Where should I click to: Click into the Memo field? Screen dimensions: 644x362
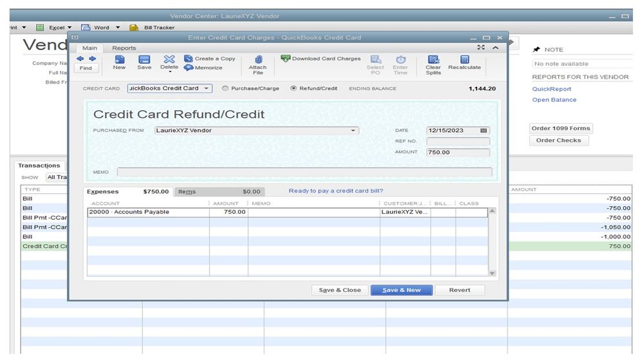304,172
